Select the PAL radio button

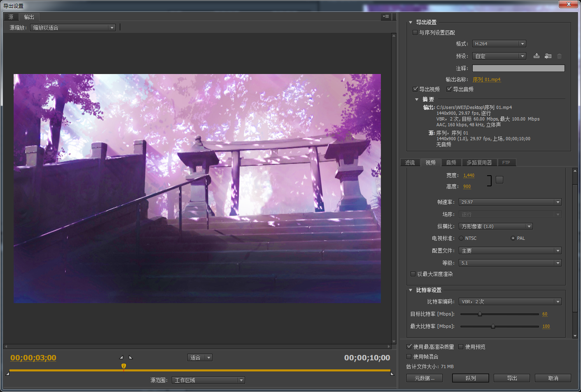pos(513,238)
